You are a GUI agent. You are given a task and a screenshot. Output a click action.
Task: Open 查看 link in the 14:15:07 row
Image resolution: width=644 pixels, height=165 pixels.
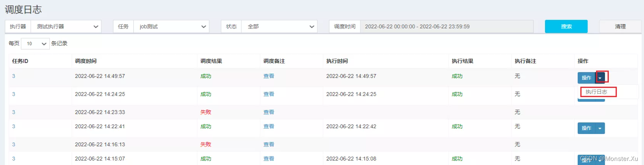[269, 159]
